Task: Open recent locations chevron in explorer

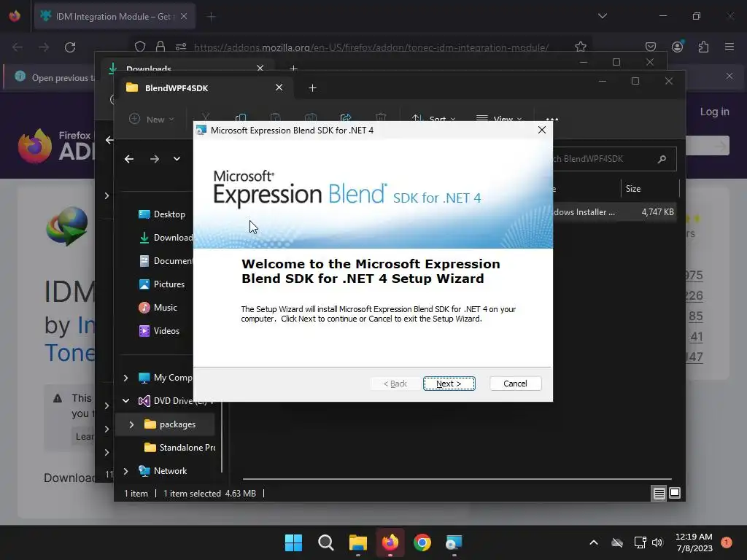Action: (177, 159)
